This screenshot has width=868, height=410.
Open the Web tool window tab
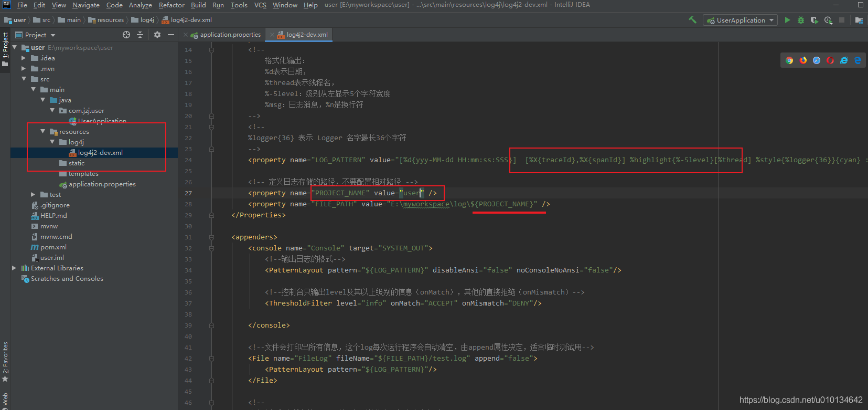pos(5,400)
